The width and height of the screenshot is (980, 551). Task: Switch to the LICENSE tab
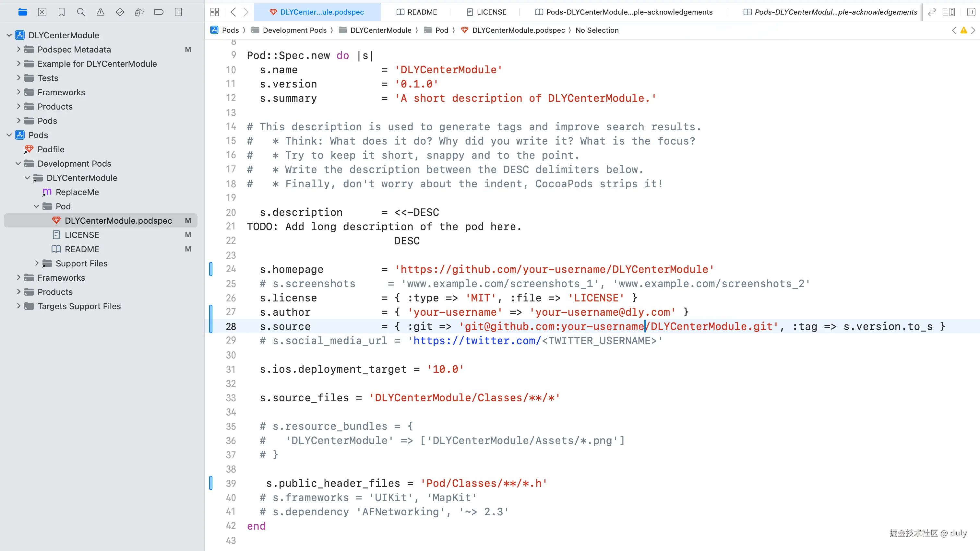(x=486, y=12)
